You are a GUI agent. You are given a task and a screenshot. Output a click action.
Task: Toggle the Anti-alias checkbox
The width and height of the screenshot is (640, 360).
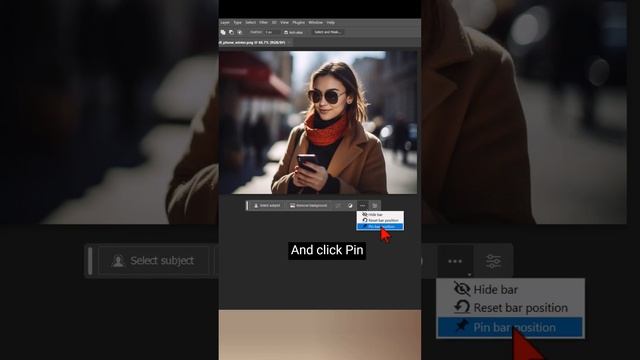(286, 32)
